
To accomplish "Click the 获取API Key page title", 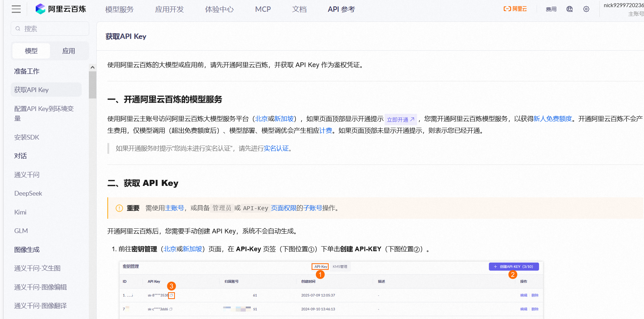I will 126,36.
